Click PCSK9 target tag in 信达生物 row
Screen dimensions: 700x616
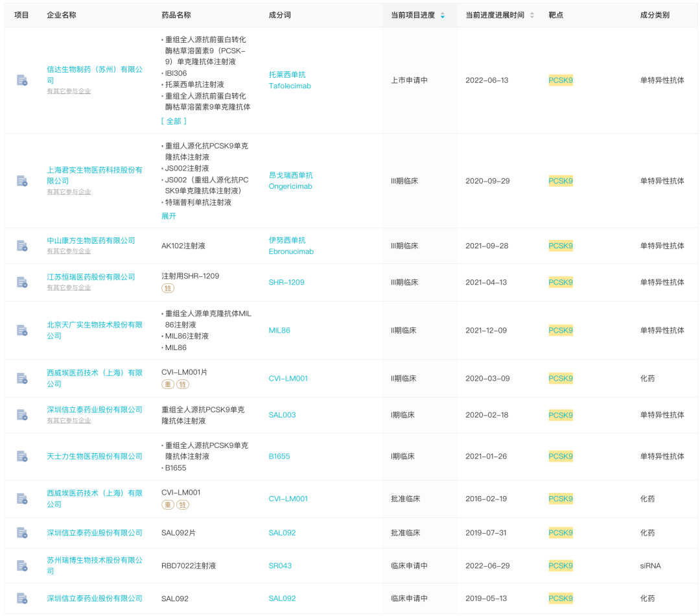561,80
